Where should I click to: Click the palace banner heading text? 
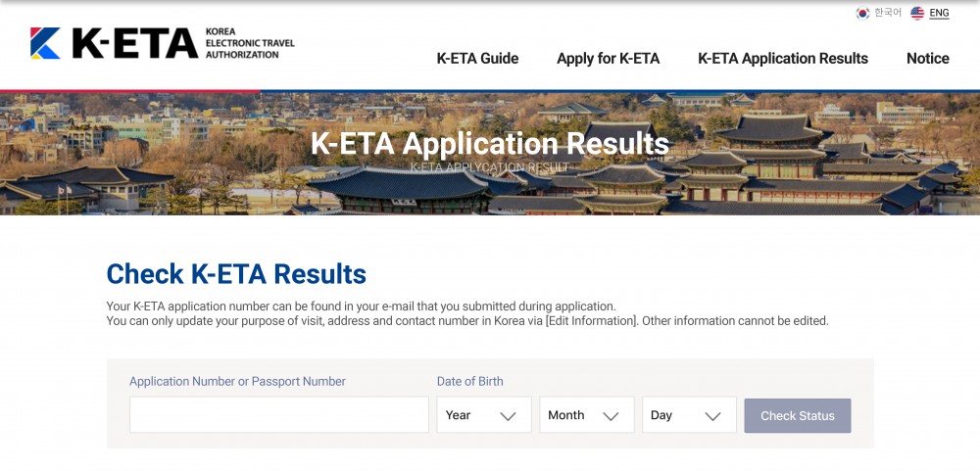click(x=489, y=144)
